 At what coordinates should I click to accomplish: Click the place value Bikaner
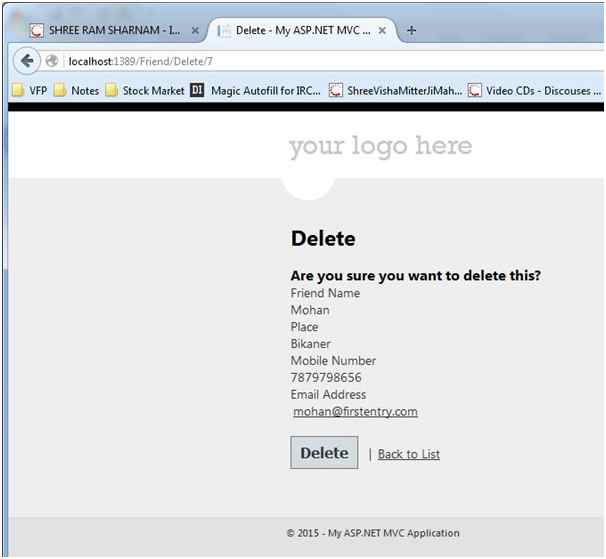pyautogui.click(x=311, y=344)
